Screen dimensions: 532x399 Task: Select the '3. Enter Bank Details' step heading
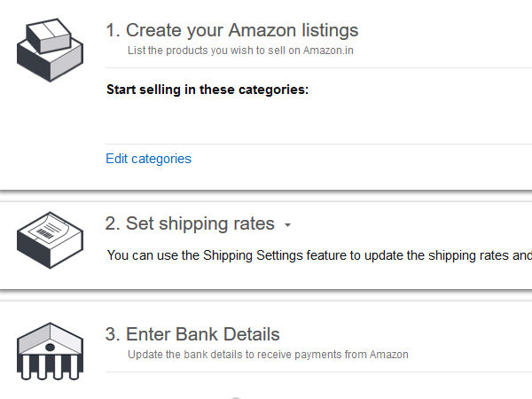coord(192,334)
